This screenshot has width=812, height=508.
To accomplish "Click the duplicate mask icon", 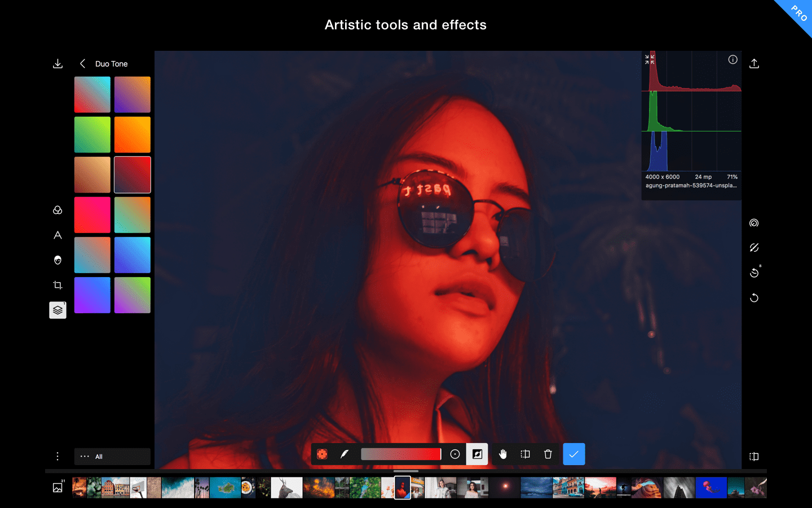I will pos(525,454).
